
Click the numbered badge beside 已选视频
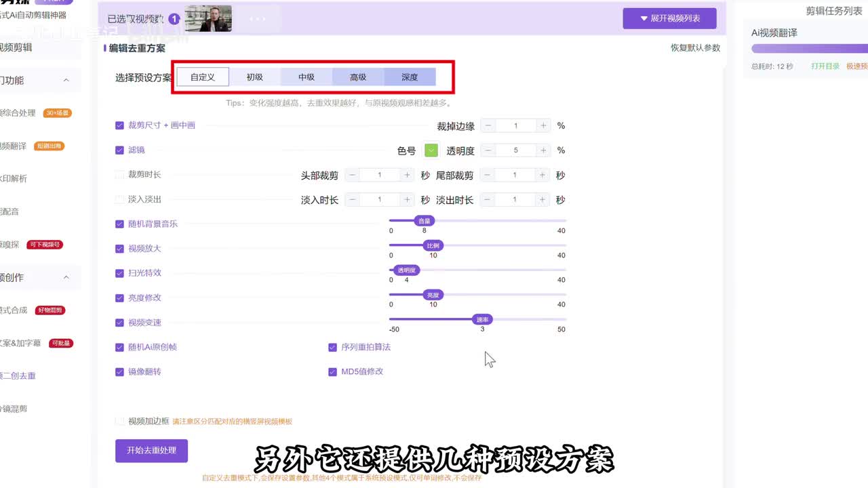coord(174,19)
